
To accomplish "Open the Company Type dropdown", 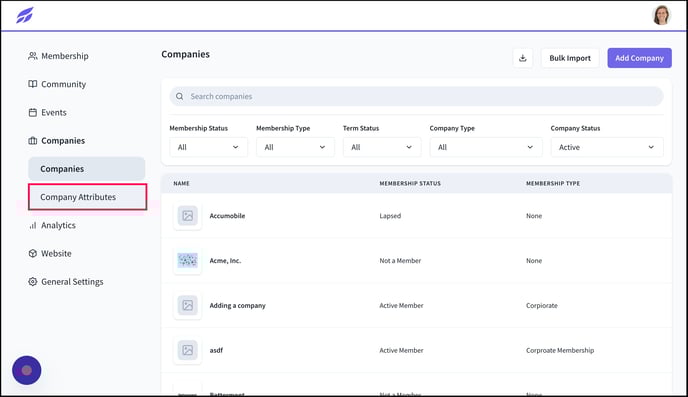I will click(x=486, y=147).
